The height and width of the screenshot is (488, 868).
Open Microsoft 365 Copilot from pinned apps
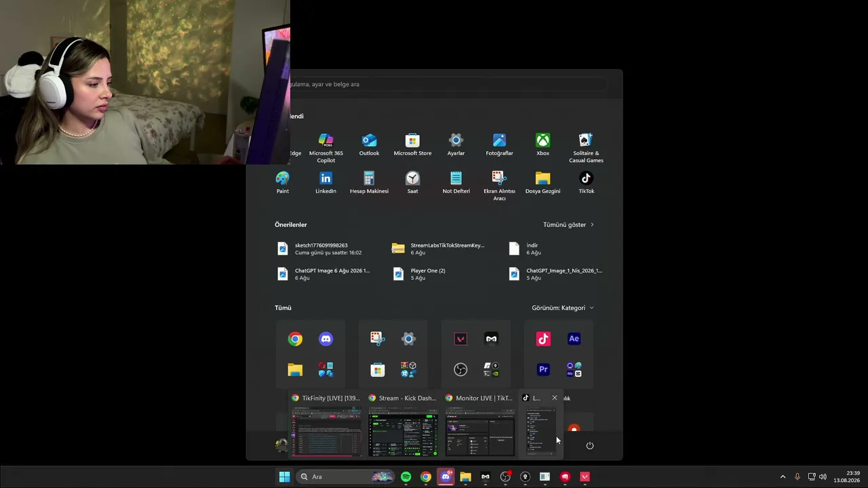coord(325,148)
